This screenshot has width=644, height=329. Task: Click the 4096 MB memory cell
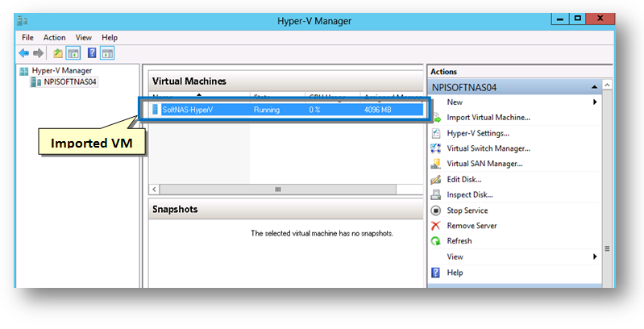point(377,110)
